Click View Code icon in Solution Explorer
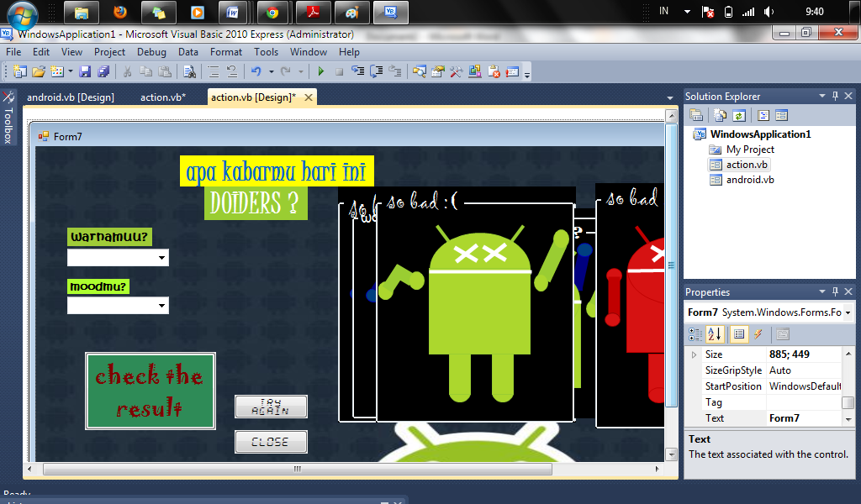 tap(763, 115)
